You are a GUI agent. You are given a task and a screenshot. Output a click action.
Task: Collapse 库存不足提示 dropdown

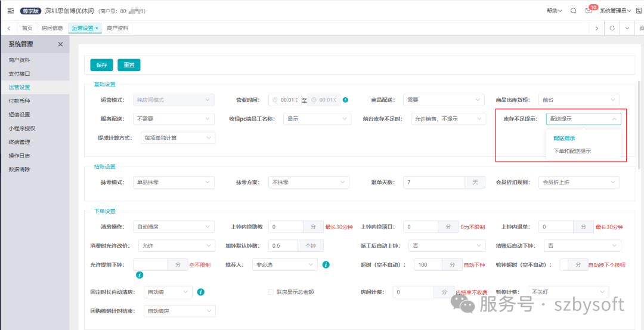click(584, 119)
